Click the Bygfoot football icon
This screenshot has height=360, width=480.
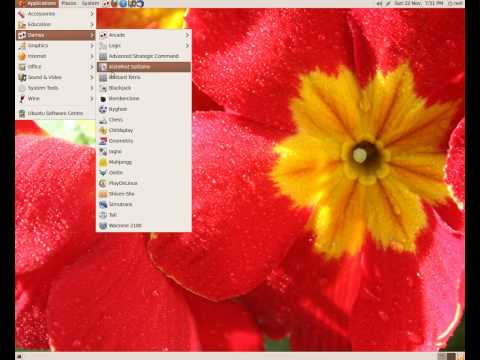coord(103,109)
